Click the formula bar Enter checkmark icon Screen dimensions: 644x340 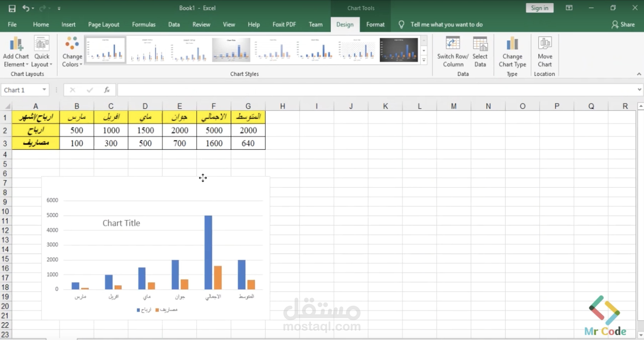click(x=90, y=90)
